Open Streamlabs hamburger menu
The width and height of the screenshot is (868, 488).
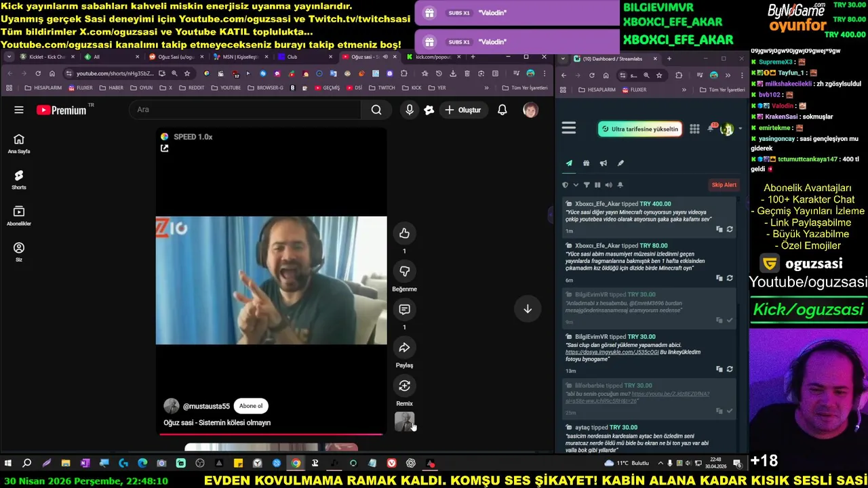pos(569,128)
